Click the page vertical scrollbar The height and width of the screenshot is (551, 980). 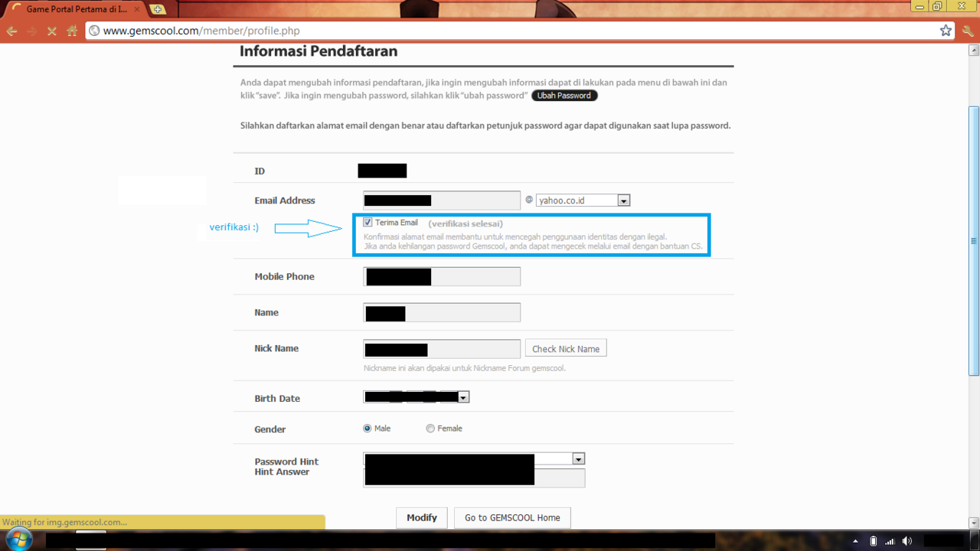pos(974,241)
